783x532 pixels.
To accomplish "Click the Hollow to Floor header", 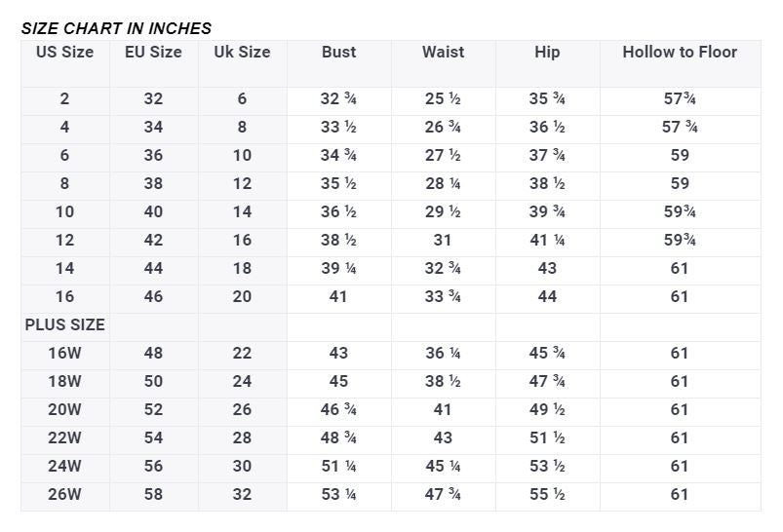I will (680, 53).
